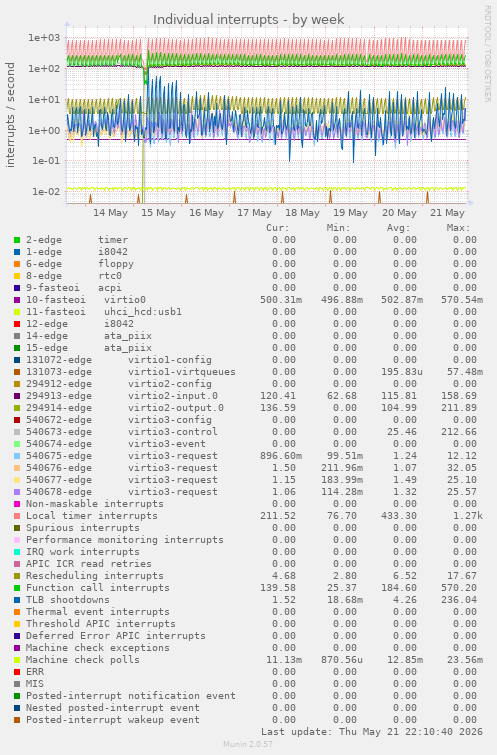Click the RRDTOOL / TOBI OETIKER vertical label
This screenshot has height=755, width=497.
pyautogui.click(x=487, y=54)
